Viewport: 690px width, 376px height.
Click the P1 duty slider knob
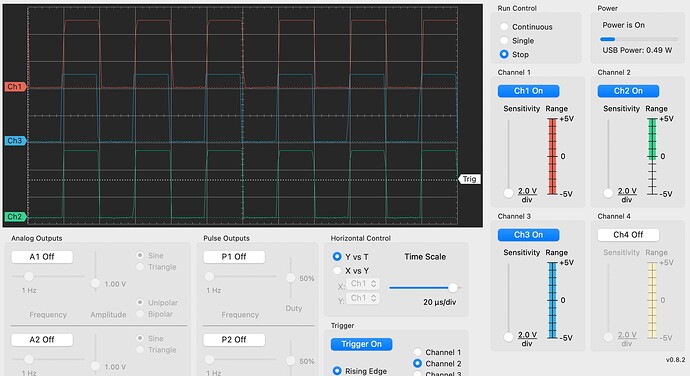click(290, 278)
